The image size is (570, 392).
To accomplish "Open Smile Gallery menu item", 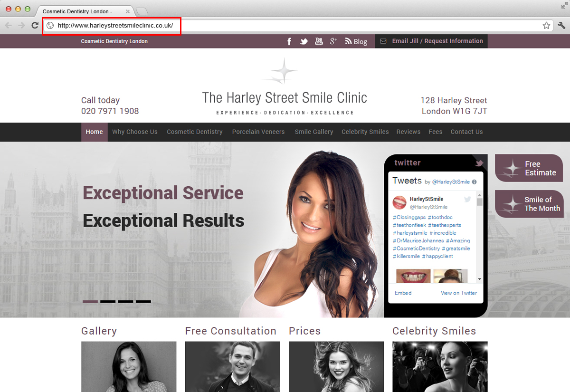I will 314,132.
